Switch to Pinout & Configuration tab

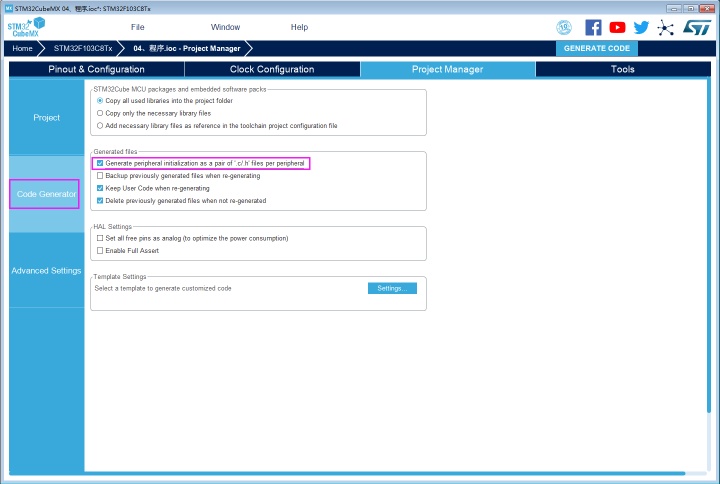pyautogui.click(x=96, y=69)
